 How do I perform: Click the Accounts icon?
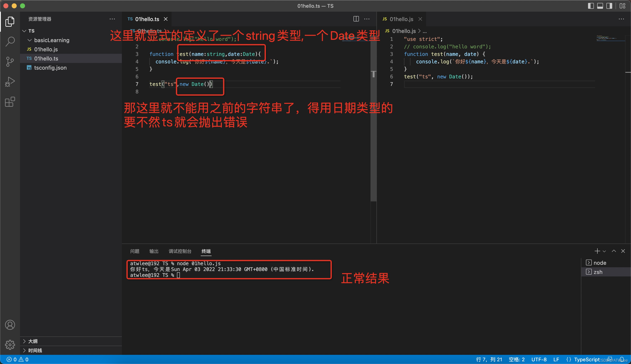pyautogui.click(x=10, y=325)
